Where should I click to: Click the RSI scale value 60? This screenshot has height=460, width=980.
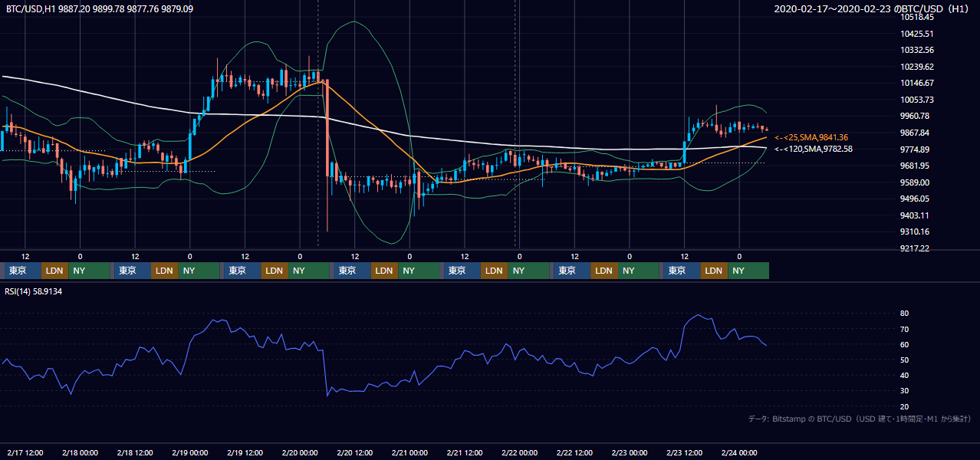(x=905, y=344)
